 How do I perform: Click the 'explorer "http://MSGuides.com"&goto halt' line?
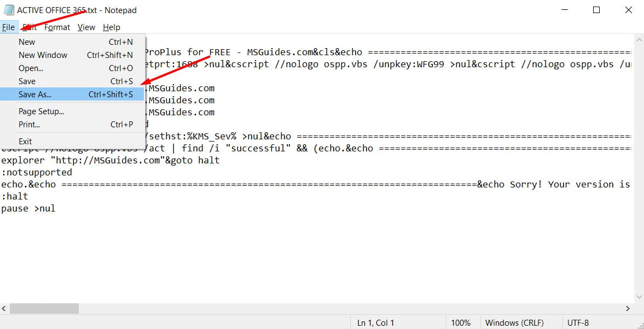point(111,160)
